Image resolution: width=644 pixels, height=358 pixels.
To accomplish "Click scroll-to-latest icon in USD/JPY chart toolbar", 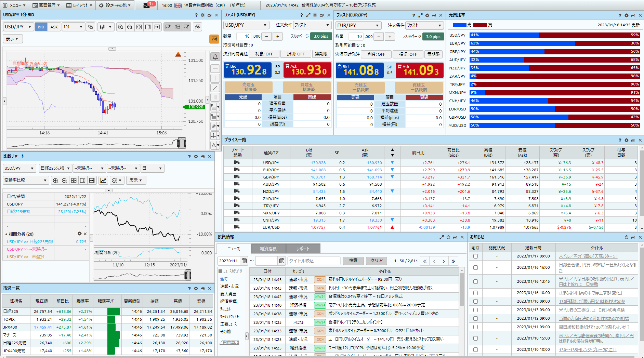I will tap(157, 27).
